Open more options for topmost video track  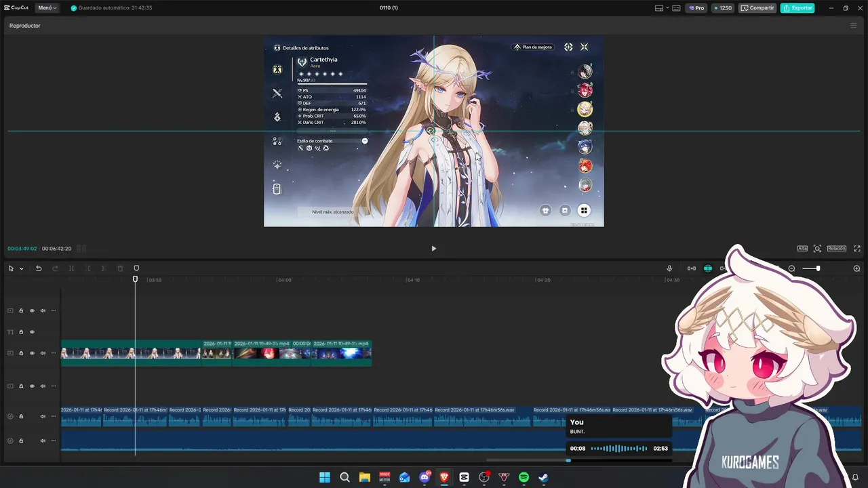(x=54, y=311)
